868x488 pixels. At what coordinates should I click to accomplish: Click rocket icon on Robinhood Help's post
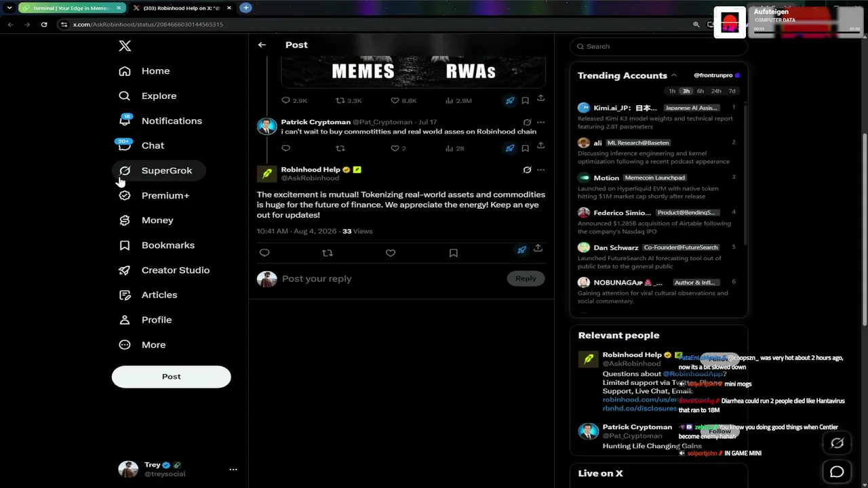(x=521, y=250)
